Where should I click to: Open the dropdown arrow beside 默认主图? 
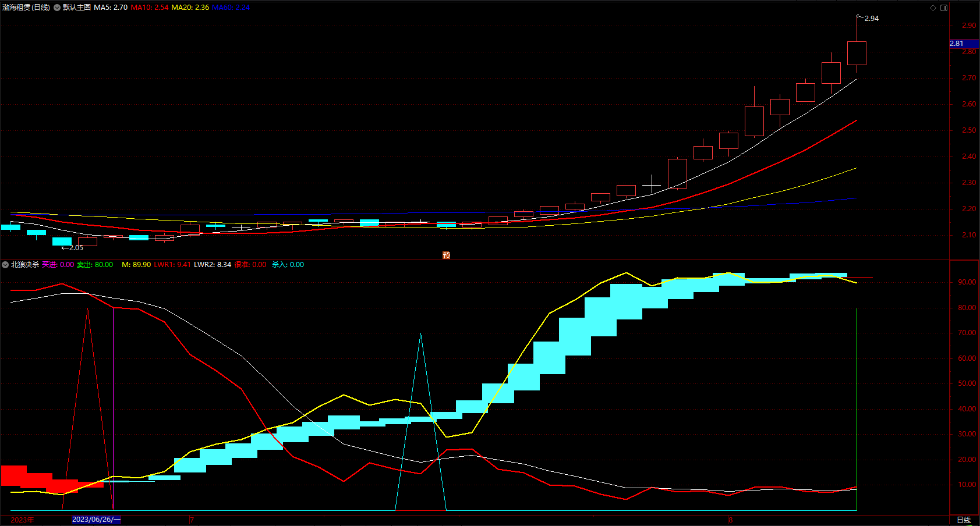pos(57,8)
